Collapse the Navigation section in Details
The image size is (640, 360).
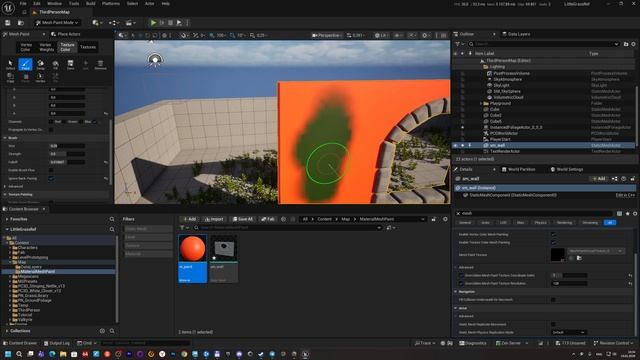coord(456,292)
